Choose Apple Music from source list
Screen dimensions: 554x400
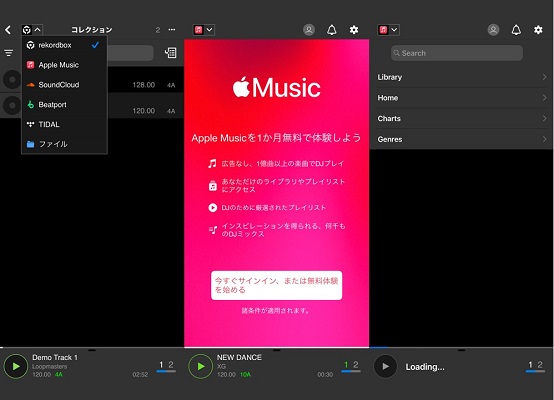(x=64, y=65)
